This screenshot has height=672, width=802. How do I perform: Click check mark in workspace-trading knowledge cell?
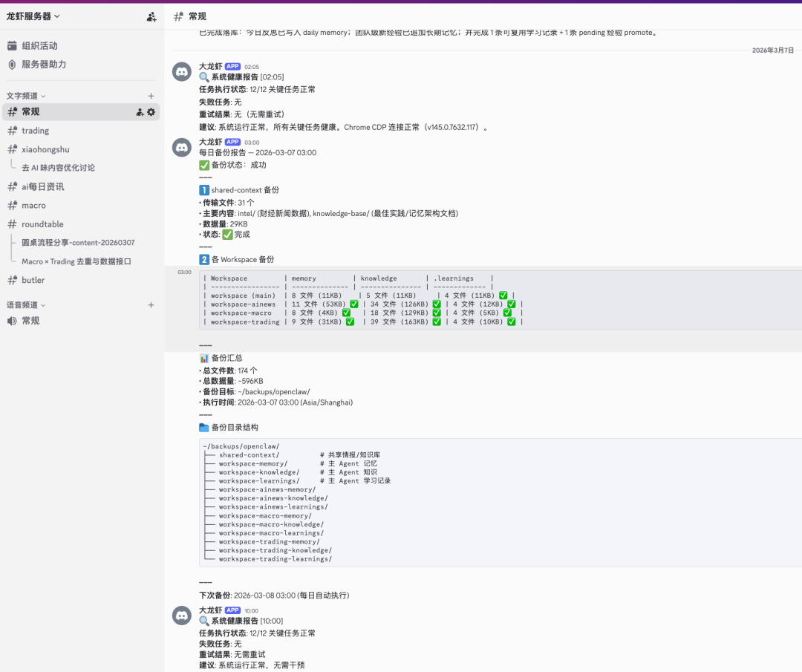437,322
